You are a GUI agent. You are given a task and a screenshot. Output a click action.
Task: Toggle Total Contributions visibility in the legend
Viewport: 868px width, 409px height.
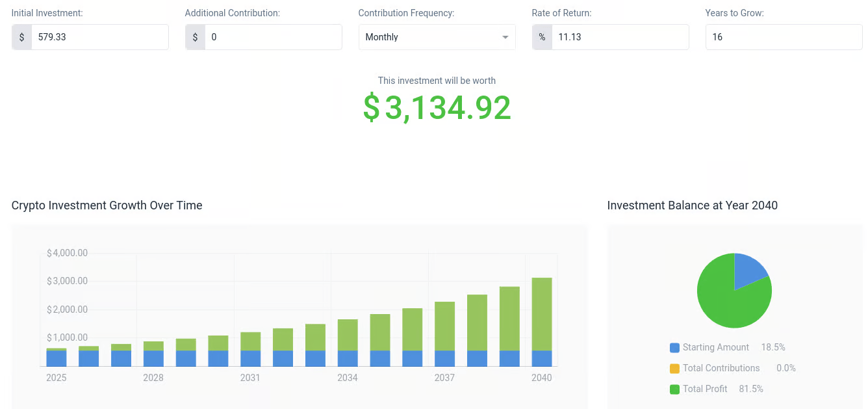click(715, 368)
